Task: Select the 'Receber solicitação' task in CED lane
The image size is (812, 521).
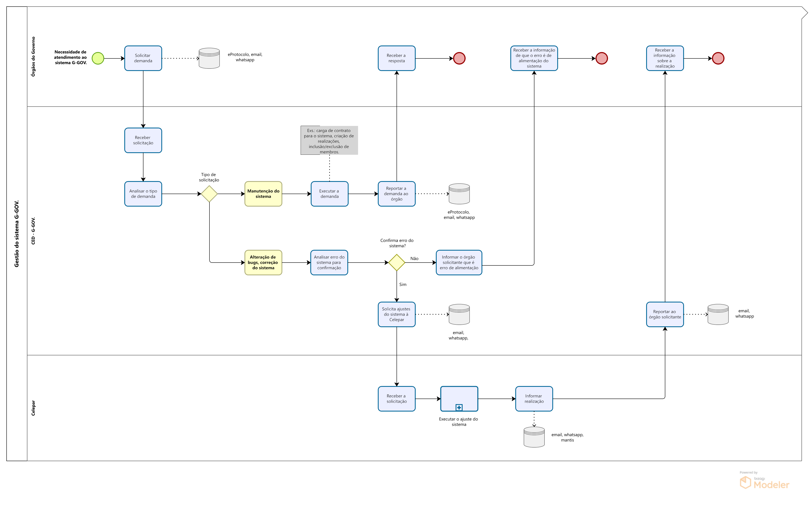Action: pos(143,140)
